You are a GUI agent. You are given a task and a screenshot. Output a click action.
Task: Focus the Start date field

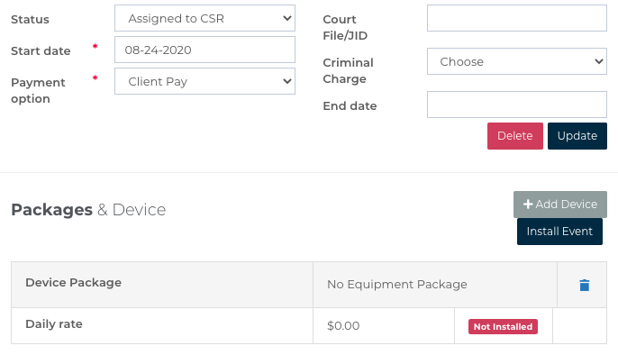click(x=204, y=50)
